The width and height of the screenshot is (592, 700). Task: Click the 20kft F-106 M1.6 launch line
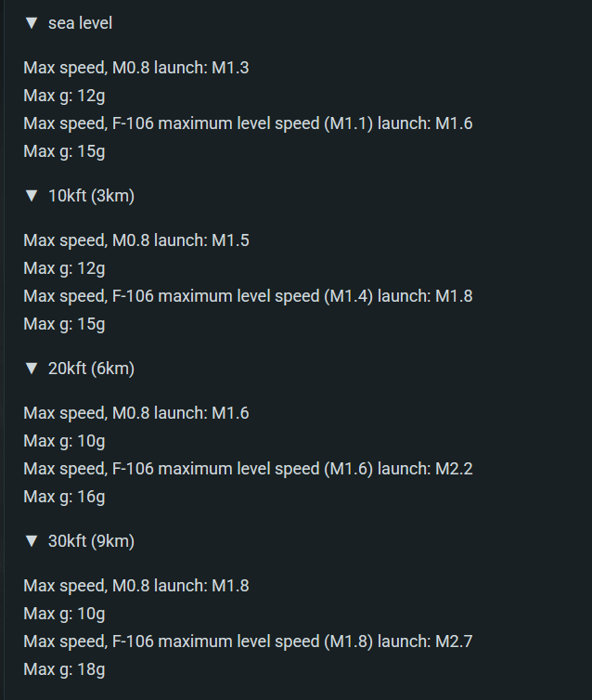click(248, 469)
